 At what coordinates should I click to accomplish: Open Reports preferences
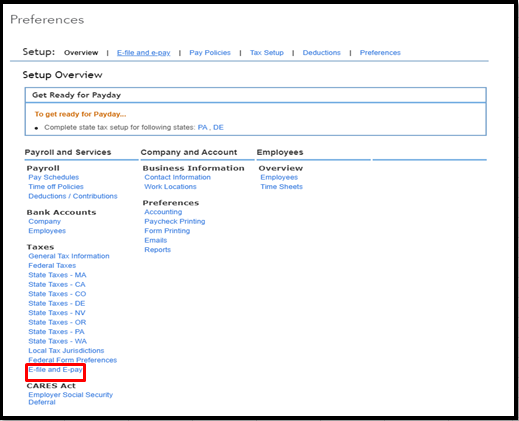[x=158, y=250]
